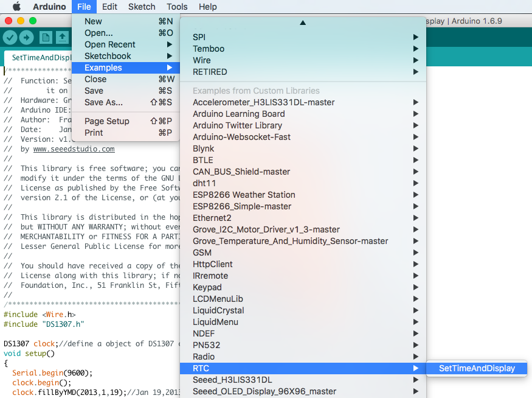
Task: Expand the IRremote examples submenu
Action: tap(303, 276)
